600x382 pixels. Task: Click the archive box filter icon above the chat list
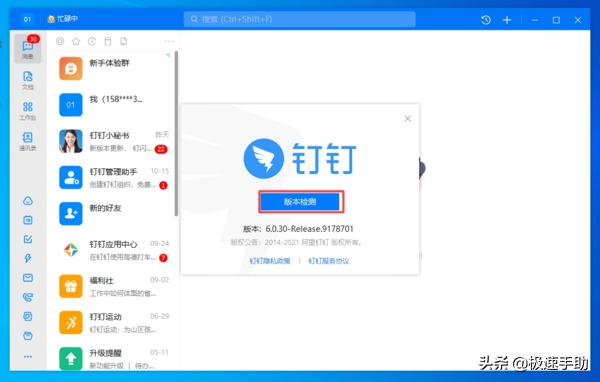[108, 41]
